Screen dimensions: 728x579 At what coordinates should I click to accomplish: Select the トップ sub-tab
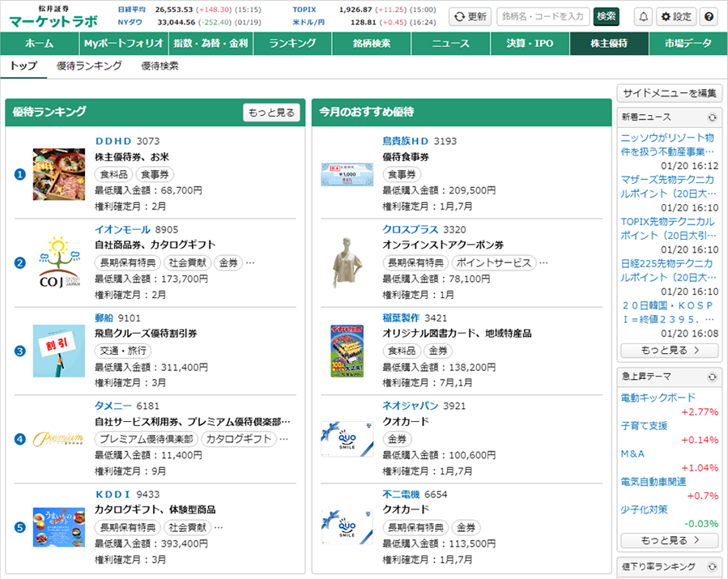[x=23, y=66]
